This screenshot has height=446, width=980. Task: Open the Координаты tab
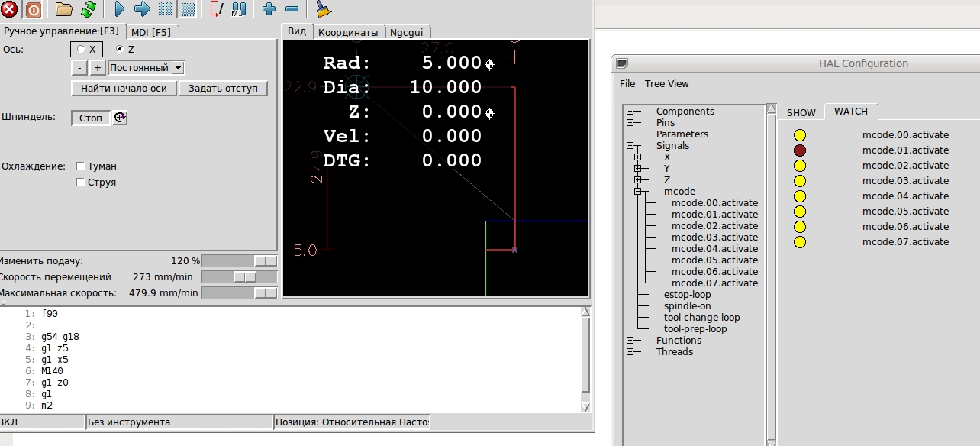[x=348, y=32]
